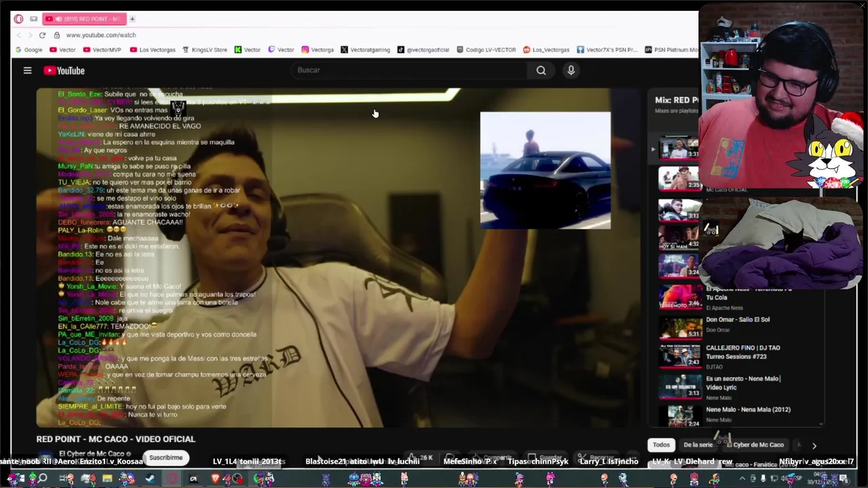Click the video title RED POINT - MC CACO
The image size is (868, 488).
[115, 439]
